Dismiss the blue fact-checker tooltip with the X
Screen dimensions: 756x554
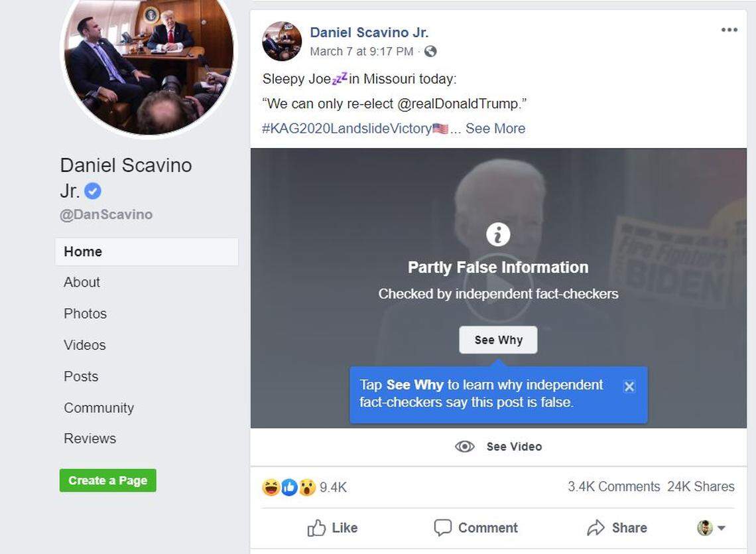tap(629, 387)
